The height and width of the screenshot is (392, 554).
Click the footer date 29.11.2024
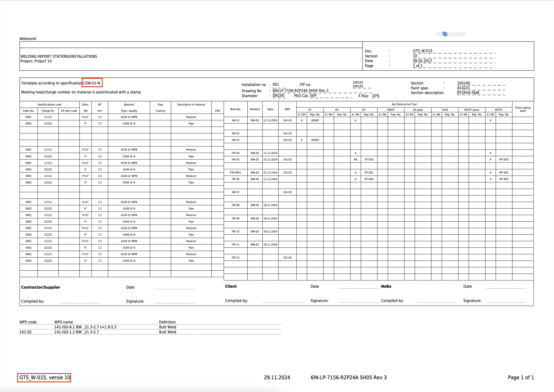click(x=277, y=377)
